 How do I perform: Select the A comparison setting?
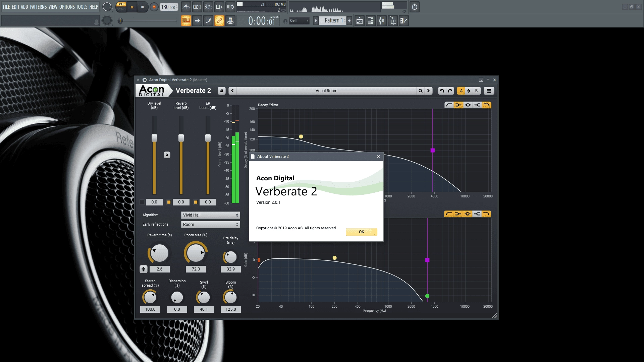[x=461, y=91]
